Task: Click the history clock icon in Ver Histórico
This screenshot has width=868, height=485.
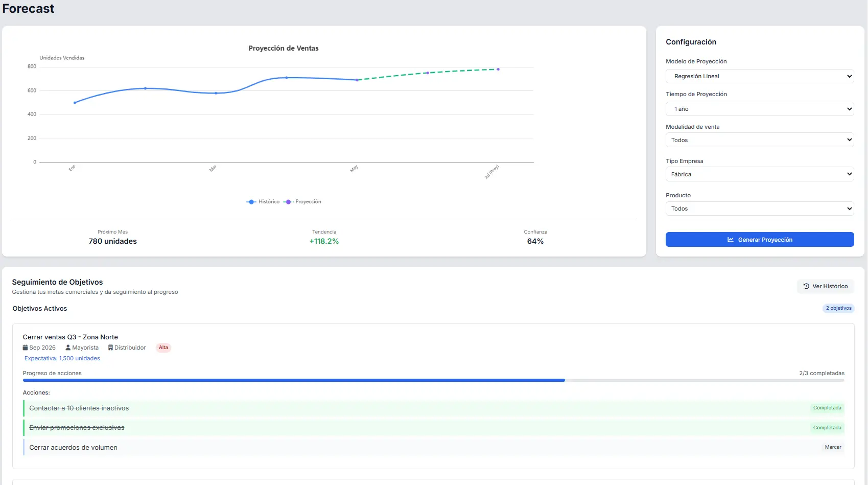Action: pyautogui.click(x=806, y=286)
